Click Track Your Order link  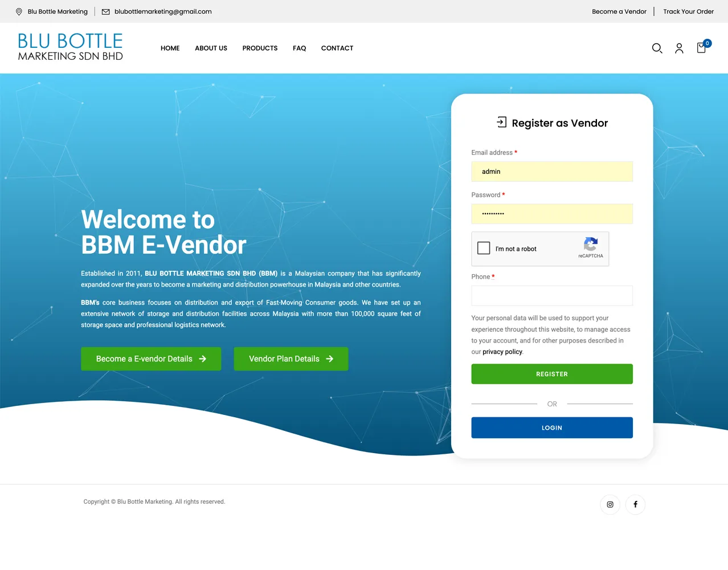[x=688, y=11]
